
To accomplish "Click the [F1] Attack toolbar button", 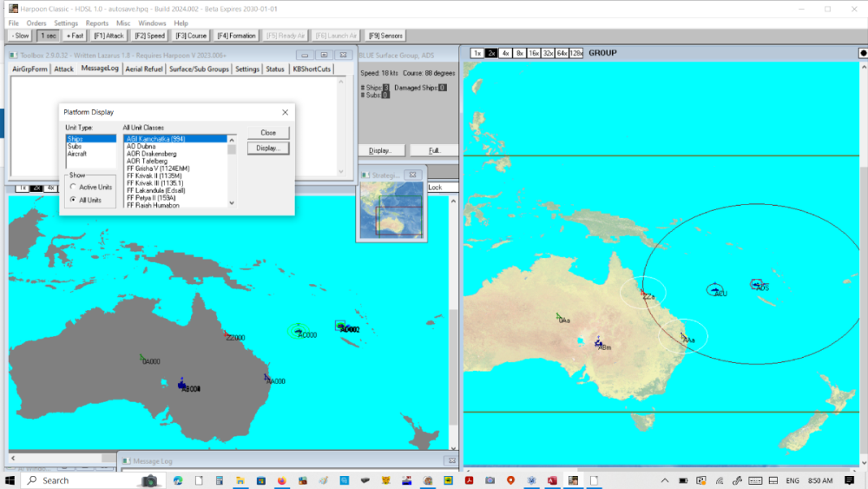I will coord(108,36).
